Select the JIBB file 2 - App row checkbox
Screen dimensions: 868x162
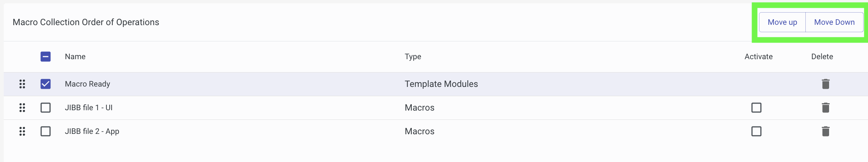(x=46, y=131)
